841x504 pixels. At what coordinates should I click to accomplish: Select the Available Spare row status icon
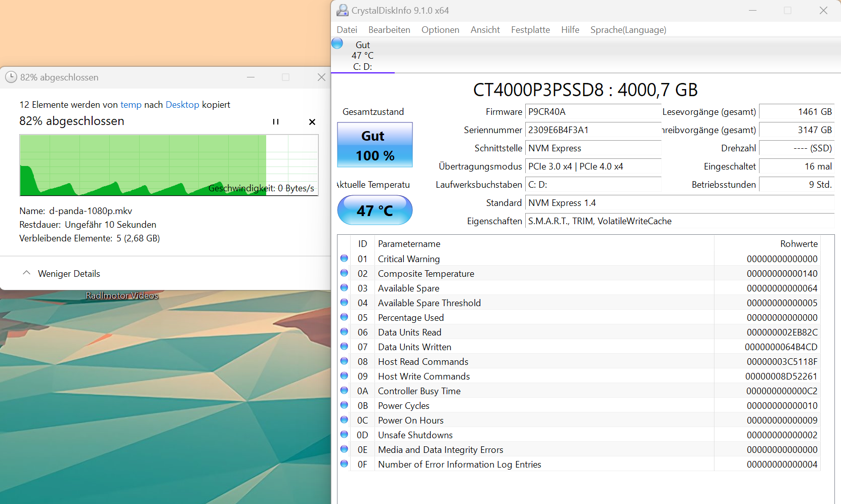(x=344, y=287)
